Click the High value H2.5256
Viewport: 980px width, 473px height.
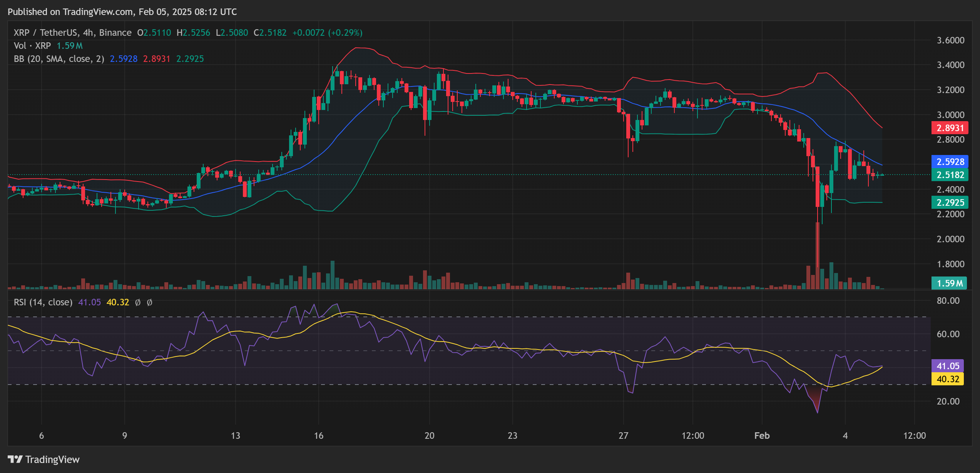(193, 33)
